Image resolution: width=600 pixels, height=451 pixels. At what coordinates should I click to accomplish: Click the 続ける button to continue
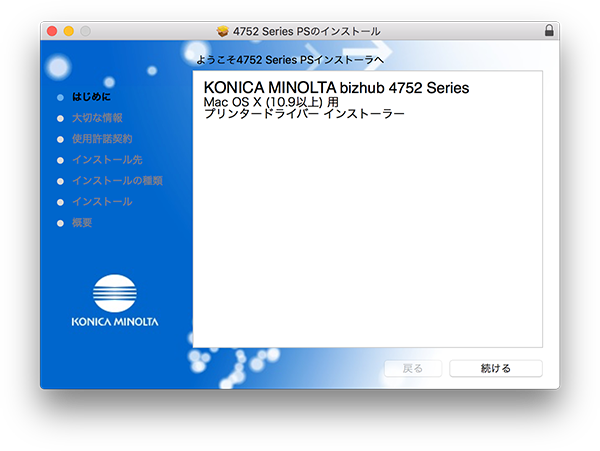496,368
